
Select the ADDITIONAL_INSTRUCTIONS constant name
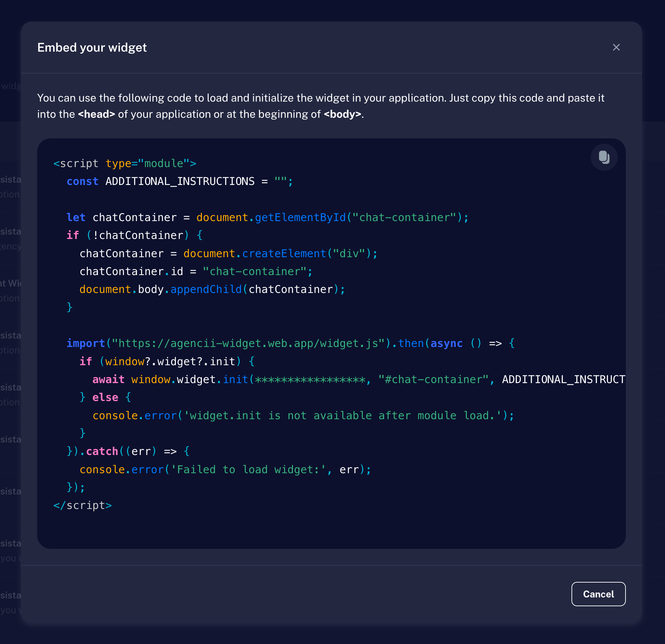point(180,181)
